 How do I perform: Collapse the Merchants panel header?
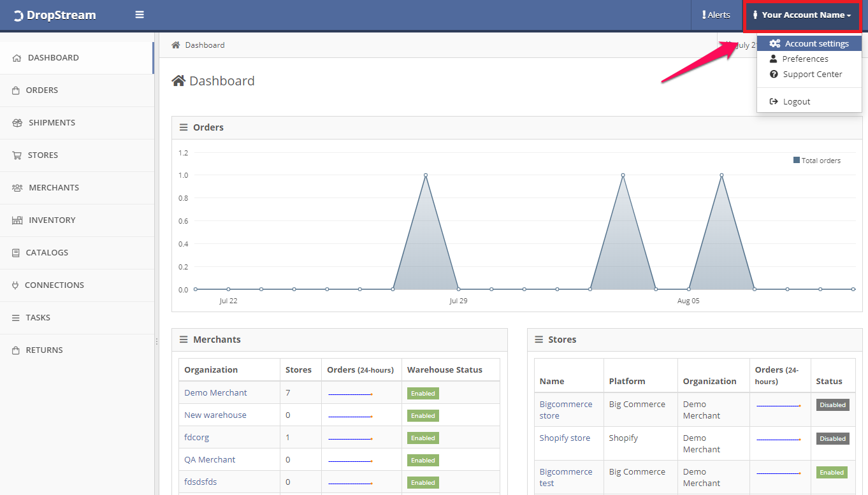184,340
